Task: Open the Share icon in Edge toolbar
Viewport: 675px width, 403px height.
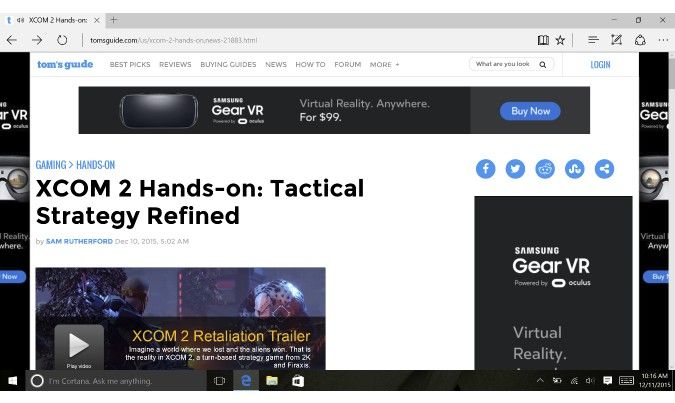Action: [640, 40]
